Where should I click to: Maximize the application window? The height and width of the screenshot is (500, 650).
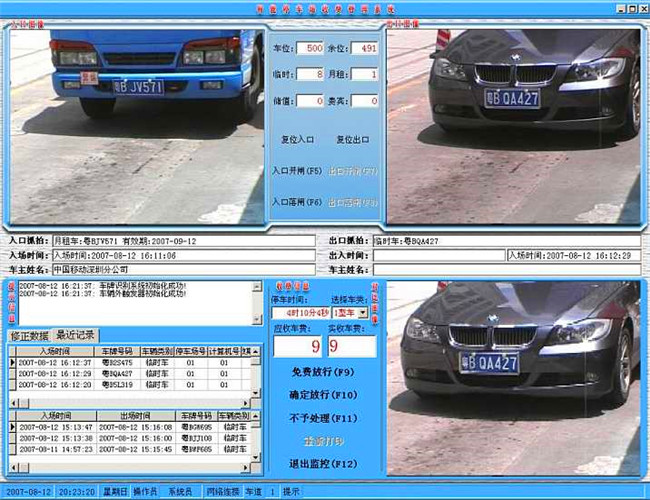(633, 8)
